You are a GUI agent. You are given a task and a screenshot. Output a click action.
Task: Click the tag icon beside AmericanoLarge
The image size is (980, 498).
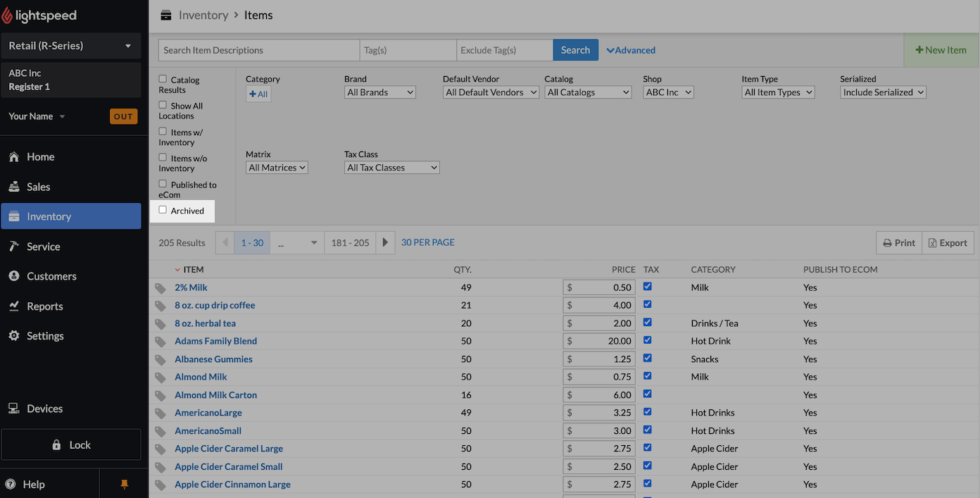(x=161, y=413)
